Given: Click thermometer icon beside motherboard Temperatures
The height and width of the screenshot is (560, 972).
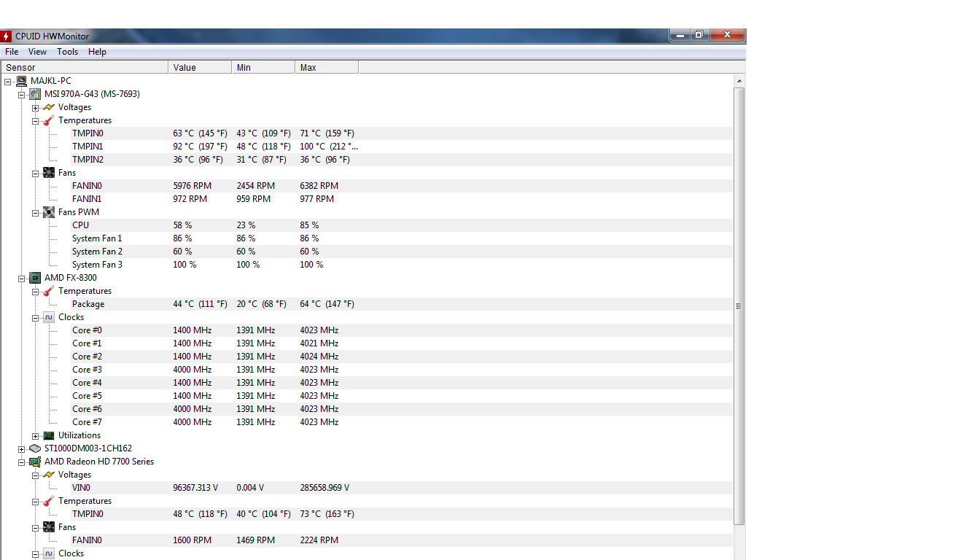Looking at the screenshot, I should [48, 120].
